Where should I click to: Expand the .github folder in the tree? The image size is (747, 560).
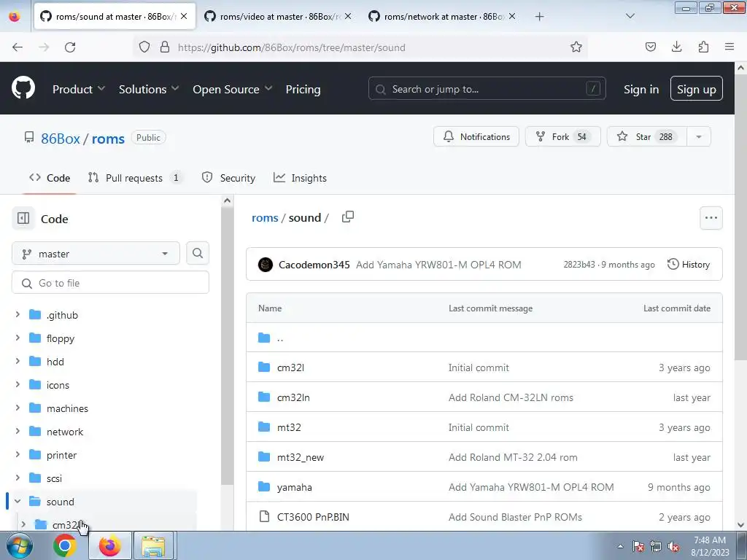coord(18,315)
